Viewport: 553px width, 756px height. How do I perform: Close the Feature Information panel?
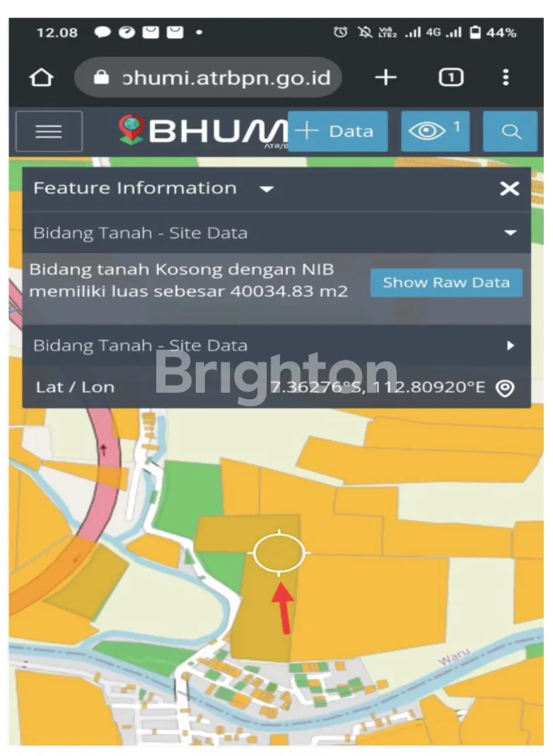pos(509,189)
